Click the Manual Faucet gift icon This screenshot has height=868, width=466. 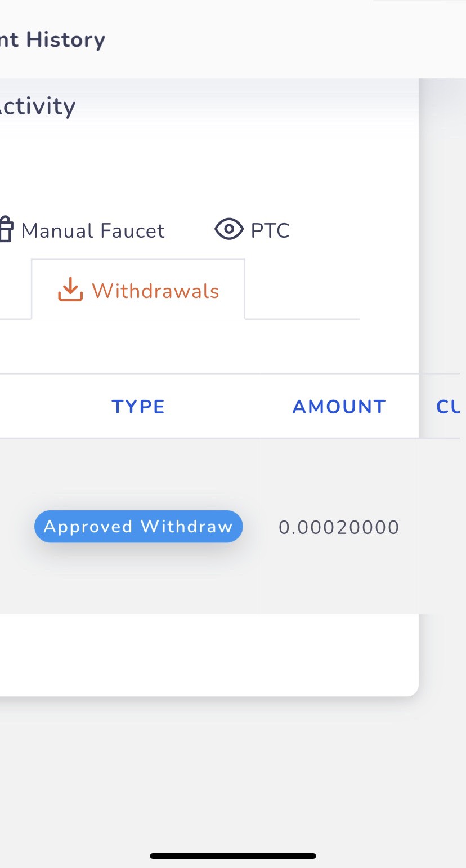[6, 230]
